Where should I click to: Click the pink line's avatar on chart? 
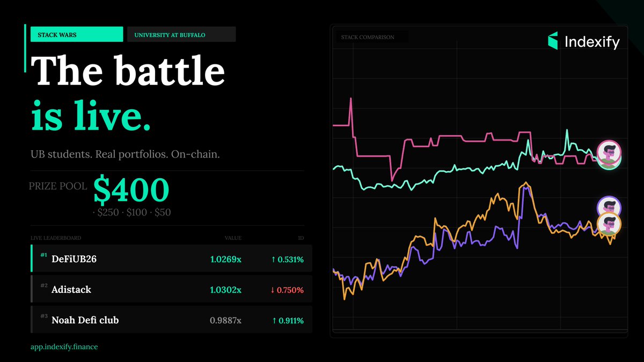pyautogui.click(x=609, y=153)
